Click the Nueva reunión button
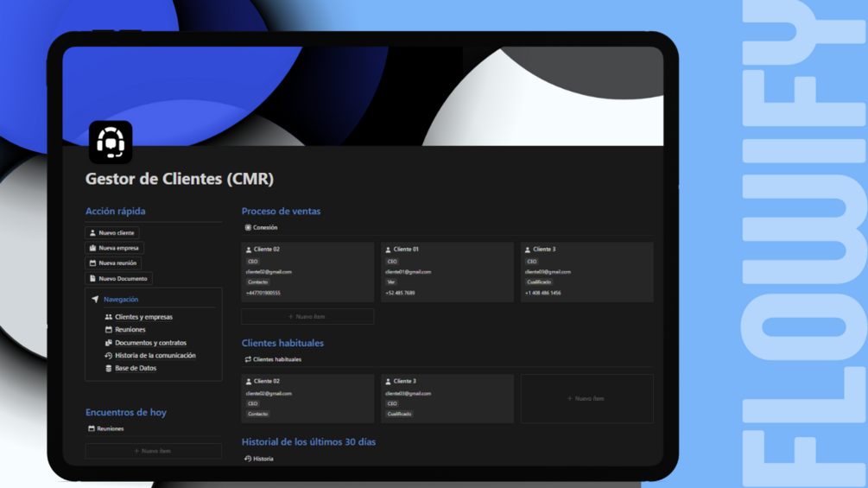 (x=113, y=263)
